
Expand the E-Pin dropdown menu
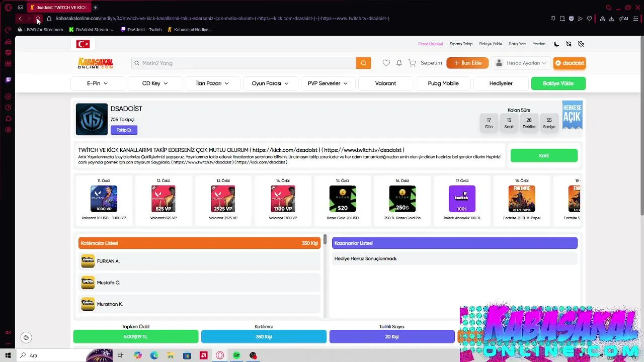98,83
